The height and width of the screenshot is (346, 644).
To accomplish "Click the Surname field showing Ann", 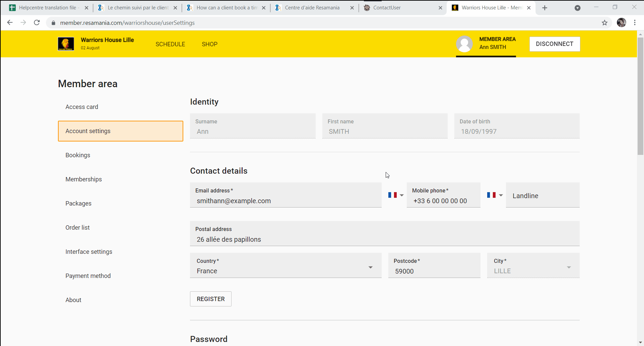I will pyautogui.click(x=253, y=126).
